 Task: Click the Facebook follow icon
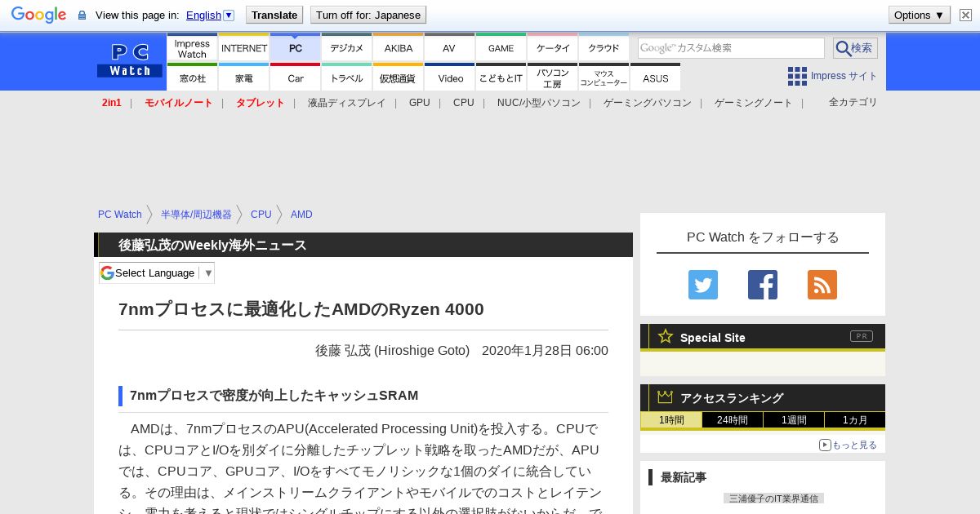point(763,285)
